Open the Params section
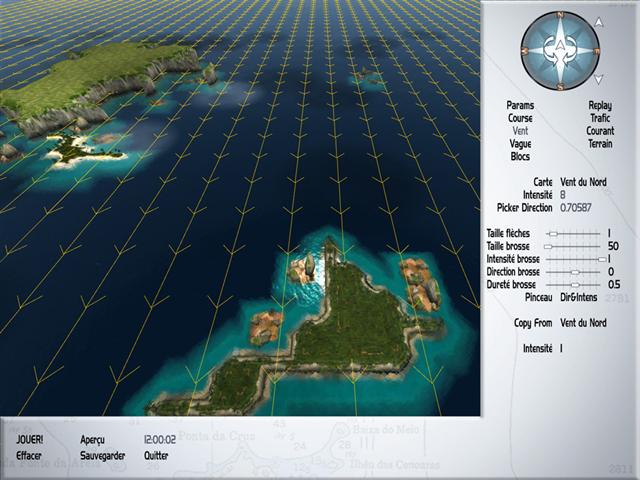640x480 pixels. (520, 105)
